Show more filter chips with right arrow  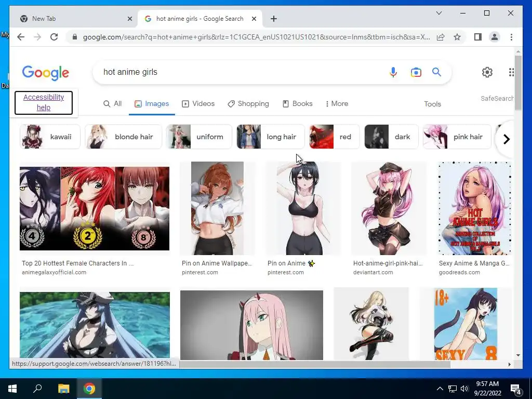506,139
